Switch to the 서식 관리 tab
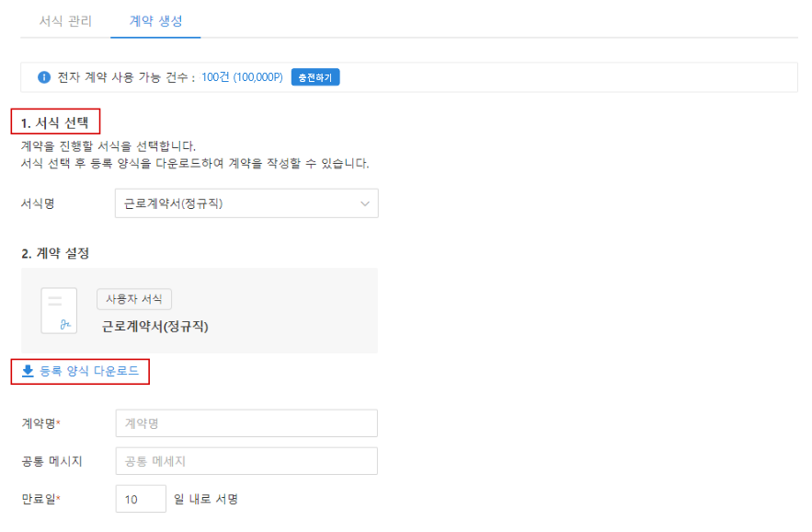 click(66, 21)
